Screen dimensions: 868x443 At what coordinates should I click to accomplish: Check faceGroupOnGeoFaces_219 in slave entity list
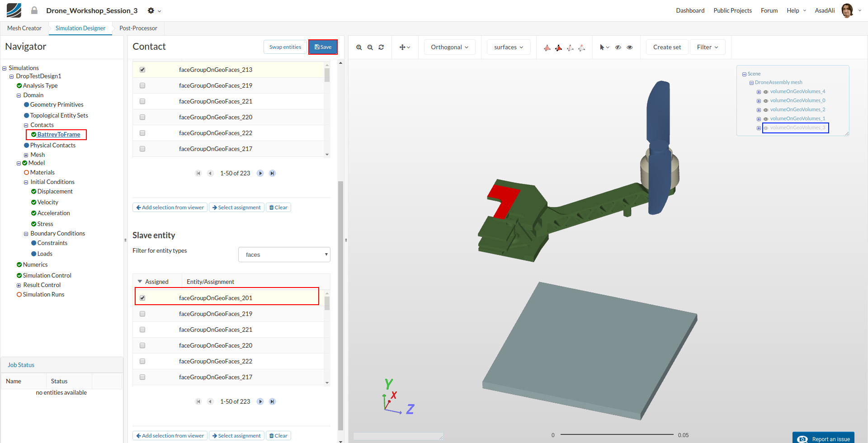point(142,314)
